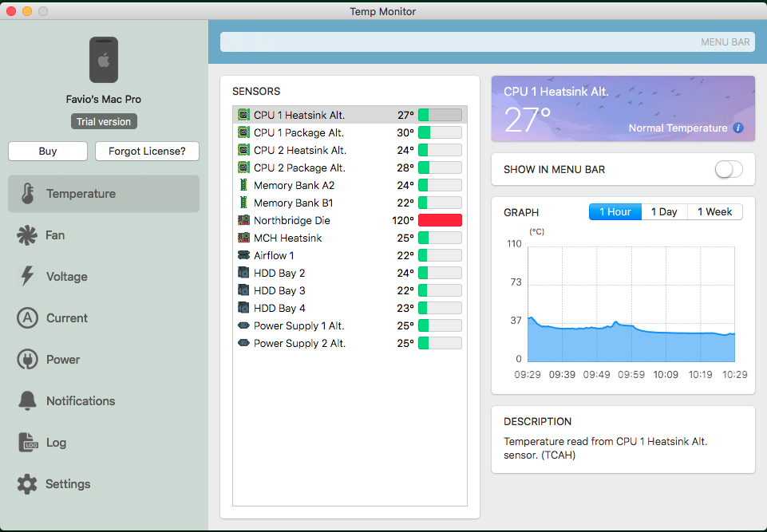Switch graph range to 1 Day
This screenshot has width=767, height=532.
664,211
